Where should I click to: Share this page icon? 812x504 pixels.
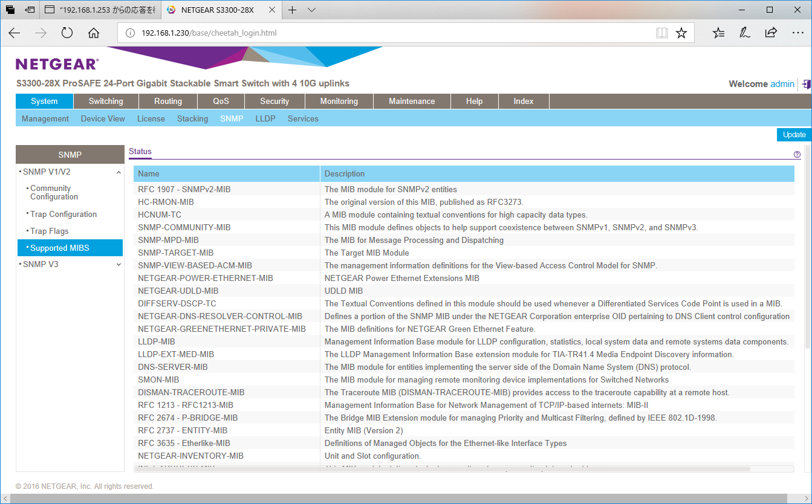[x=771, y=33]
